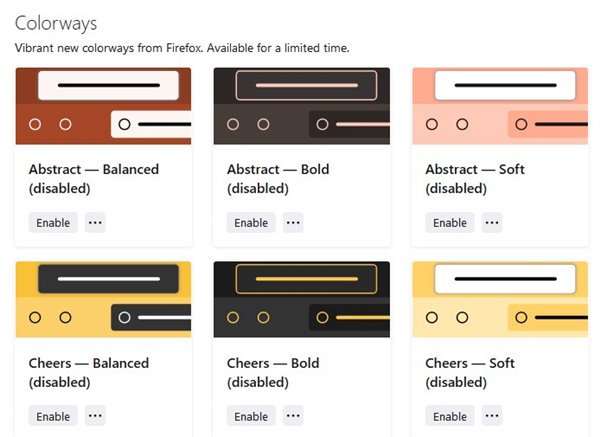Click the Cheers — Balanced yellow preview image
Viewport: 600px width, 437px height.
point(103,299)
